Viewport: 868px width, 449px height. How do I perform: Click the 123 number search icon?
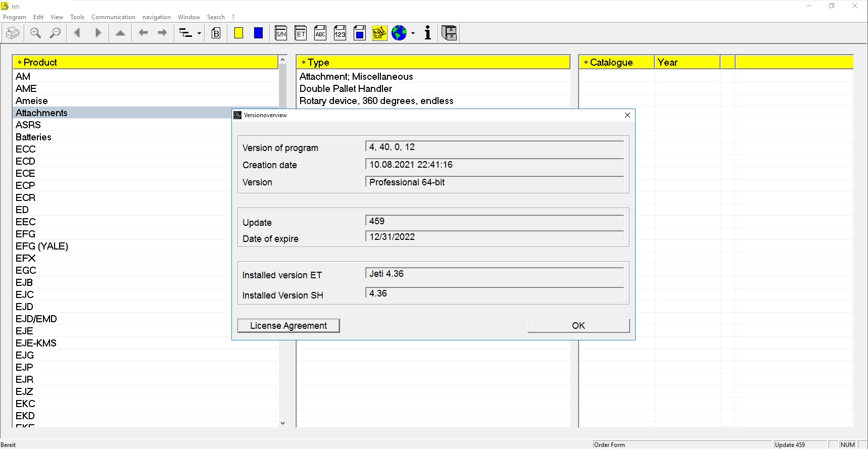(x=340, y=33)
